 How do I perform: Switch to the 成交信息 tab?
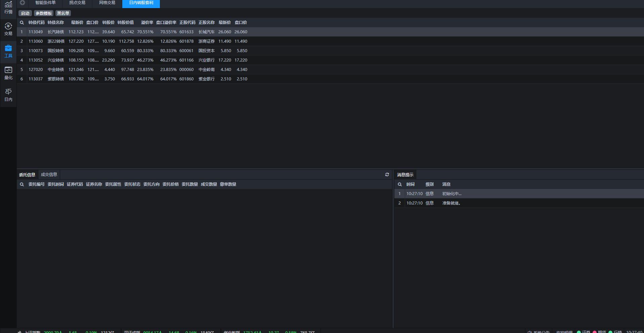point(49,175)
